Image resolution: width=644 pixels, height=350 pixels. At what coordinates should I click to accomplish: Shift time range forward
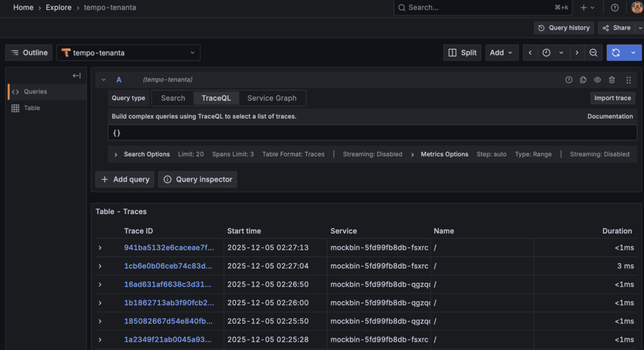tap(577, 53)
